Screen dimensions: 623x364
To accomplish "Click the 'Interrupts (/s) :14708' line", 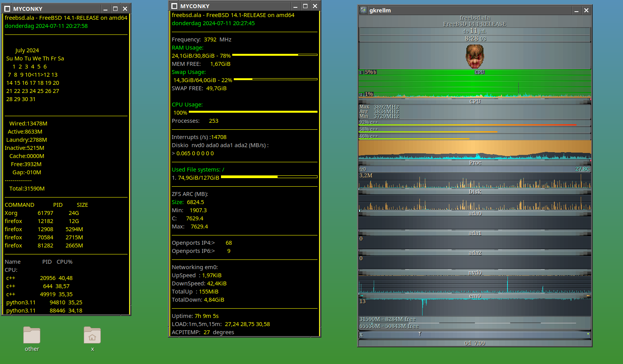I will (199, 137).
